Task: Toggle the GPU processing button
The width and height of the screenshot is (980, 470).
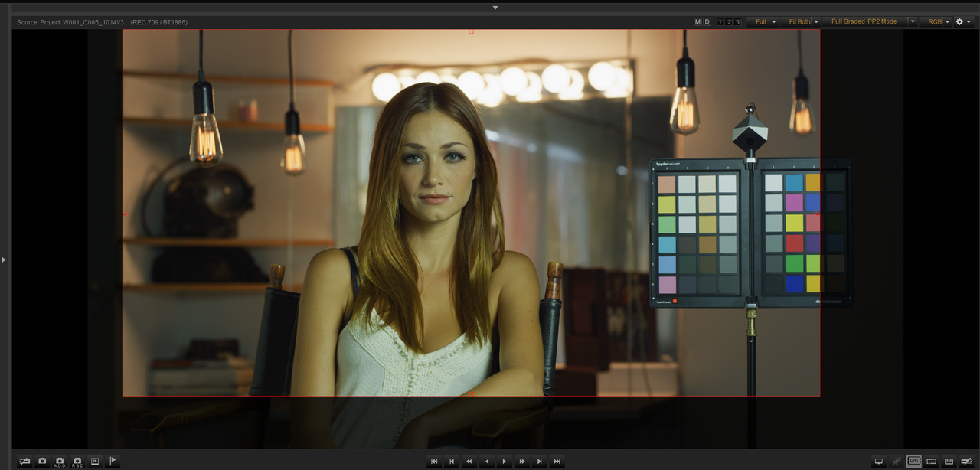Action: [914, 462]
